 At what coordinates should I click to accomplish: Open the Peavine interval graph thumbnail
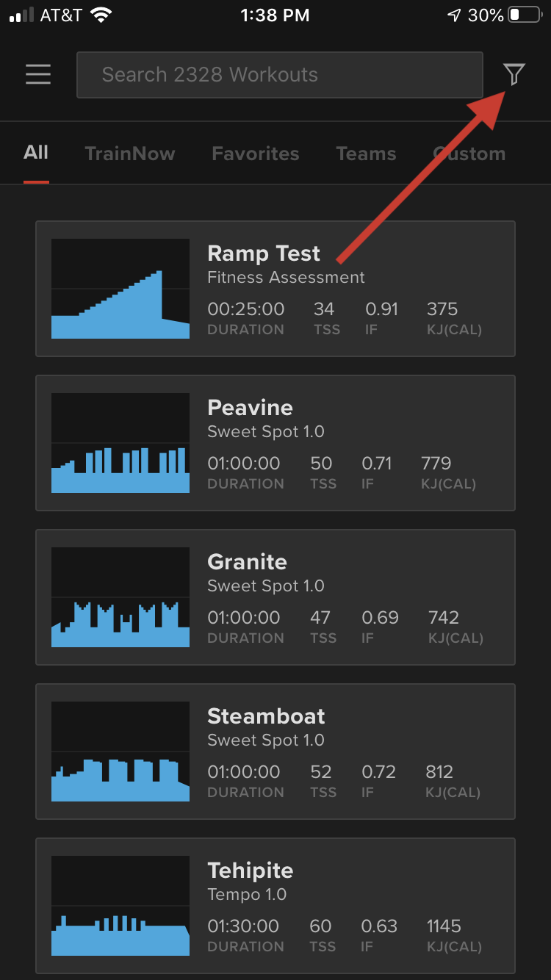pyautogui.click(x=120, y=443)
